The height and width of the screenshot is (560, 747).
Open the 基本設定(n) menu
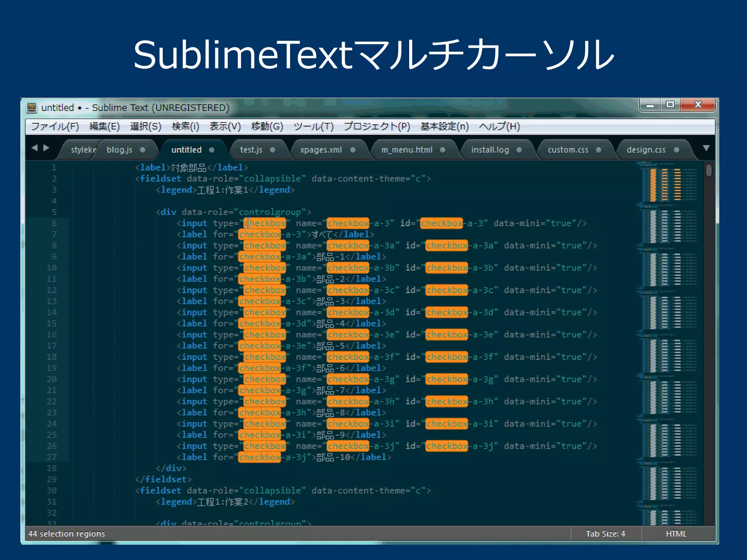pos(444,126)
